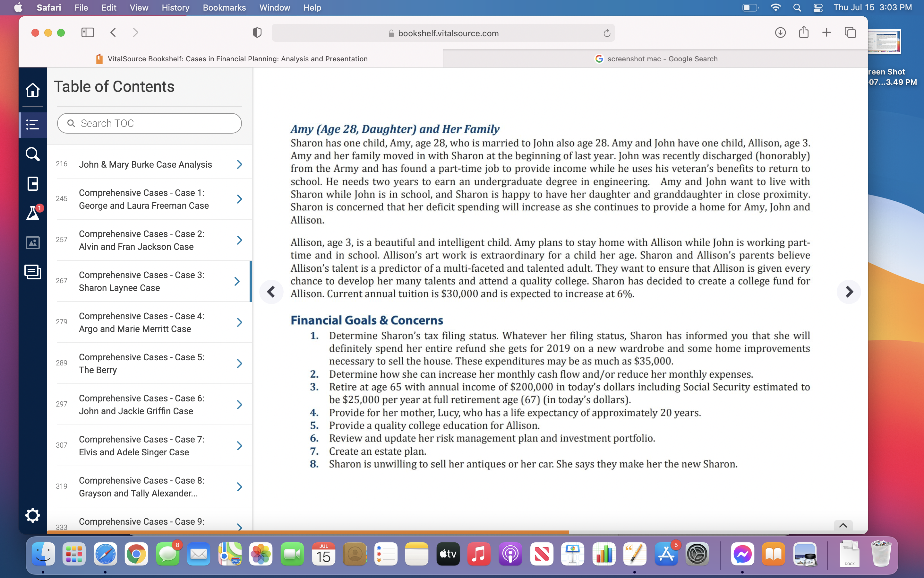Screen dimensions: 924x578
Task: Open the flashcards icon in the sidebar
Action: click(32, 272)
